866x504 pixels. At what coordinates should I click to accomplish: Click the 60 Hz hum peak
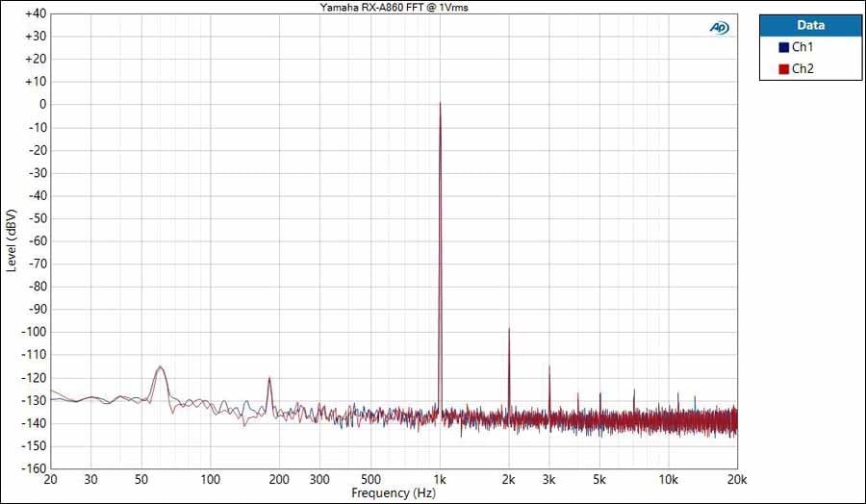160,366
